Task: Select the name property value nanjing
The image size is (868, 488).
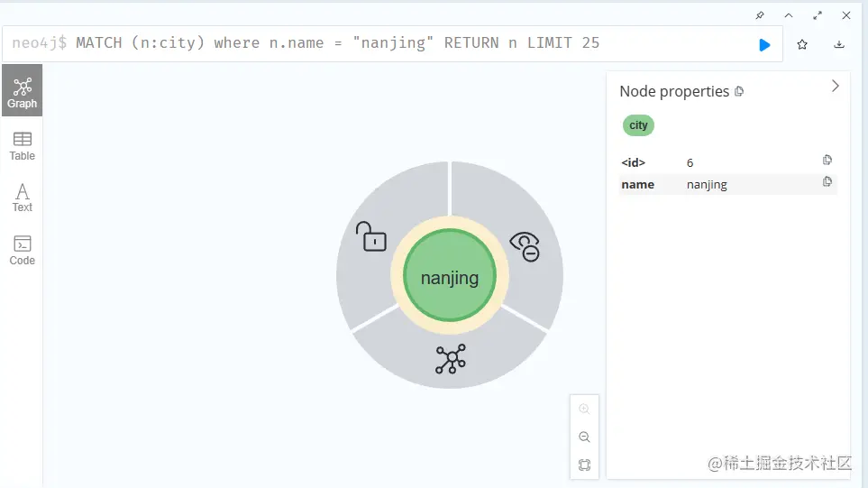Action: point(707,185)
